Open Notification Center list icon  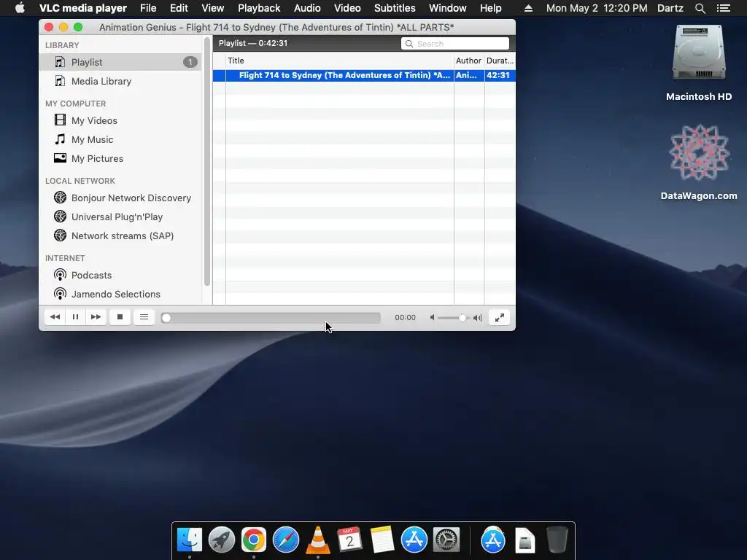click(724, 8)
